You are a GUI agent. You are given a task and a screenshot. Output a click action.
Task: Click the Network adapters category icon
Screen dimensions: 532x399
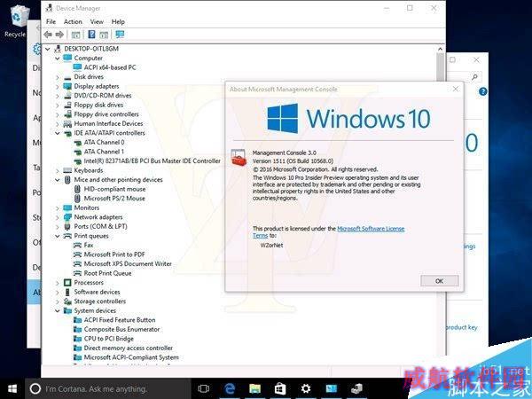point(67,217)
